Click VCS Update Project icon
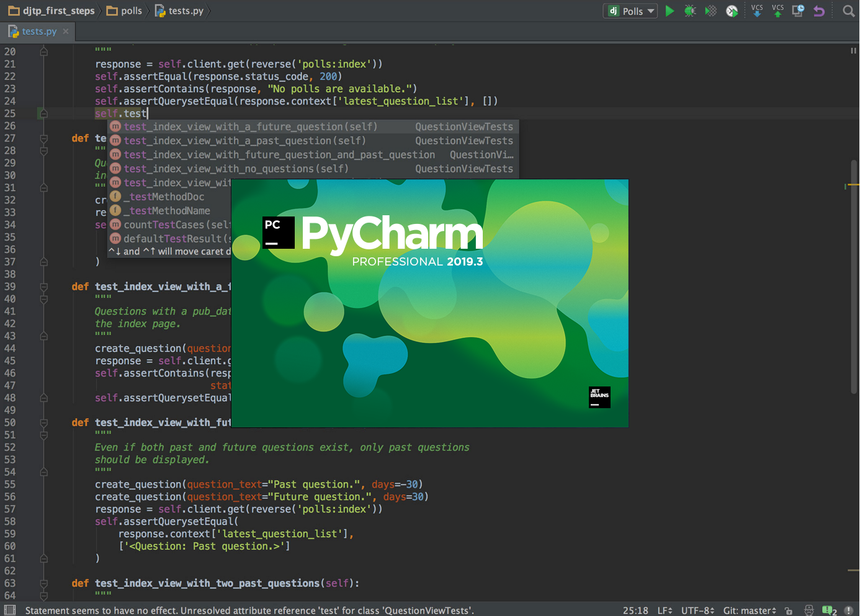 click(757, 11)
